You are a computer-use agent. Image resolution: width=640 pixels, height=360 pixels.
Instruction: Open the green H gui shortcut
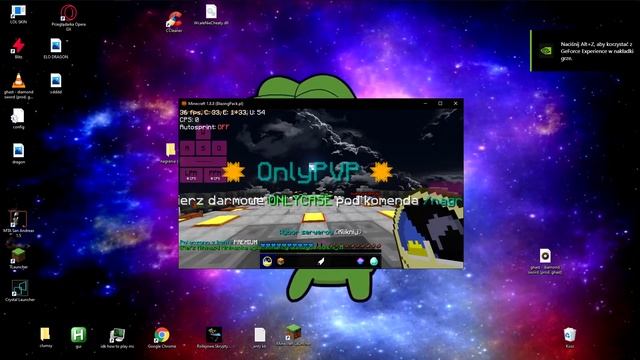78,338
